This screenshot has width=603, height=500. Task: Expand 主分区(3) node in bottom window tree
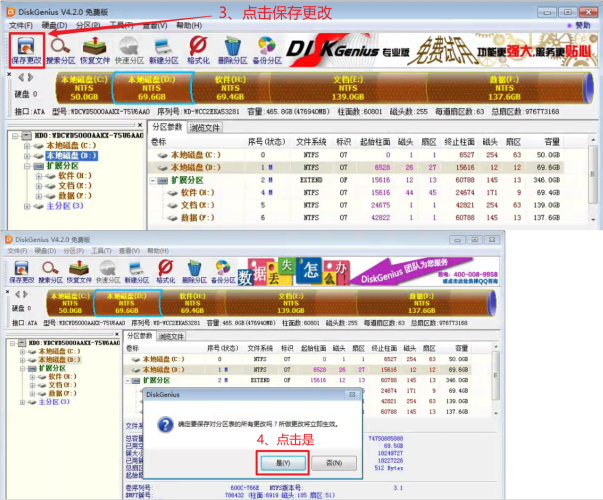click(22, 402)
